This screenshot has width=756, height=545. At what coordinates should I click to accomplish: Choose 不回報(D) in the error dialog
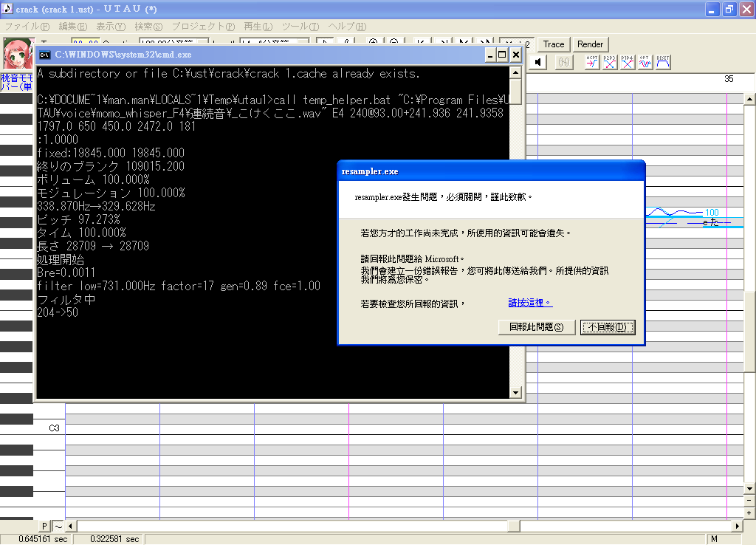tap(608, 327)
